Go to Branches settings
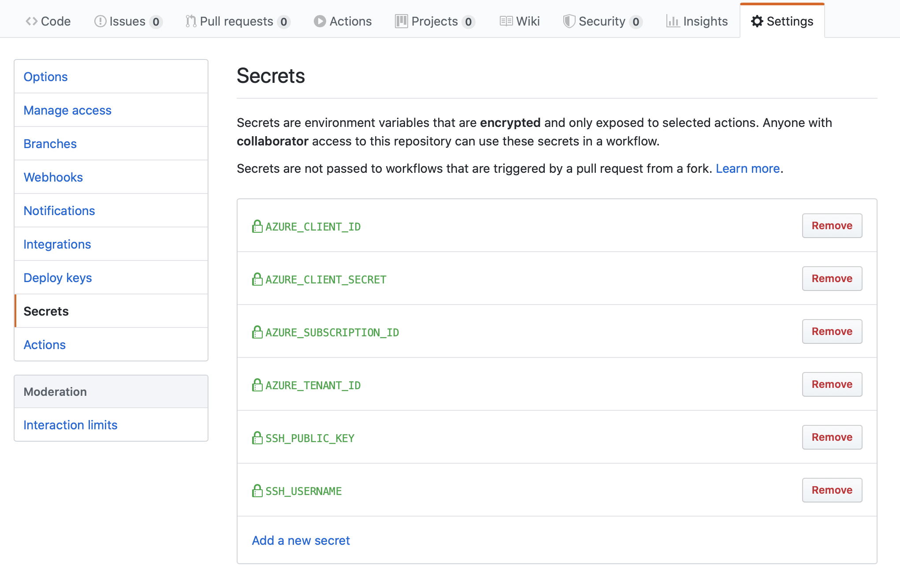The image size is (900, 588). [x=111, y=144]
